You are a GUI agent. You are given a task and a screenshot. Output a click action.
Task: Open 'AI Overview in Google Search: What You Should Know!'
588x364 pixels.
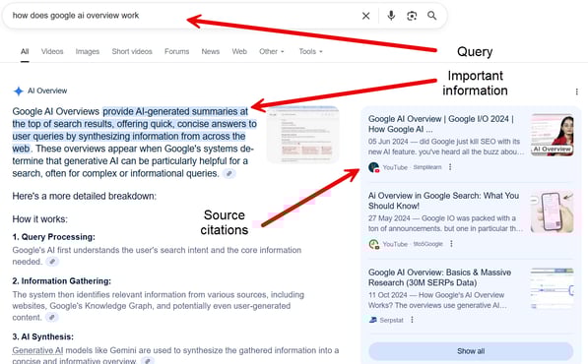click(443, 201)
